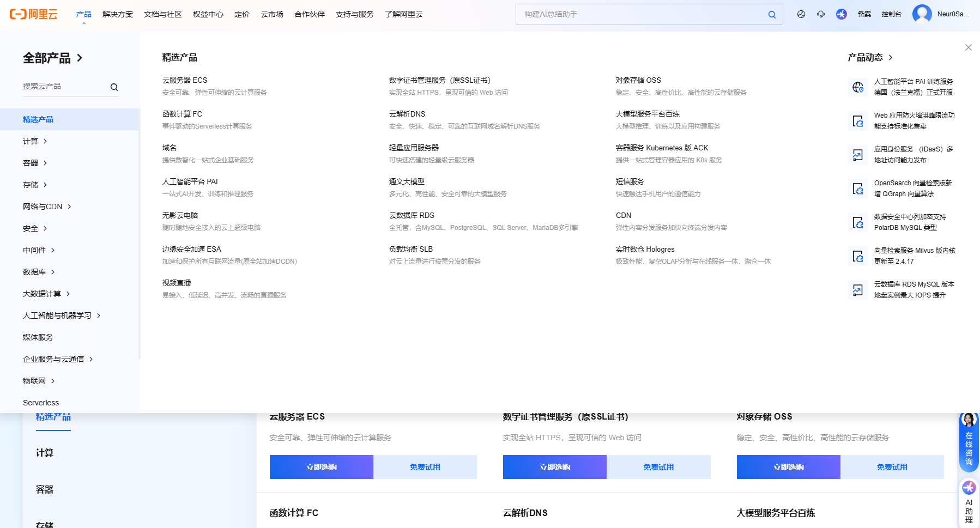980x528 pixels.
Task: Click the icon beside PAI training service news
Action: (857, 87)
